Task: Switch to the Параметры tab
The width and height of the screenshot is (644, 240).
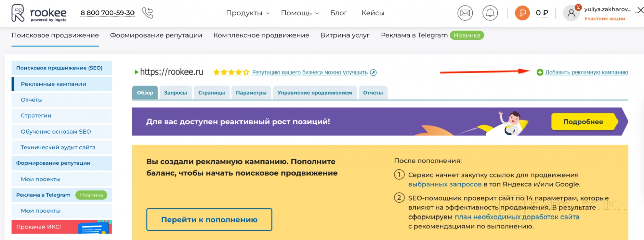Action: (251, 93)
